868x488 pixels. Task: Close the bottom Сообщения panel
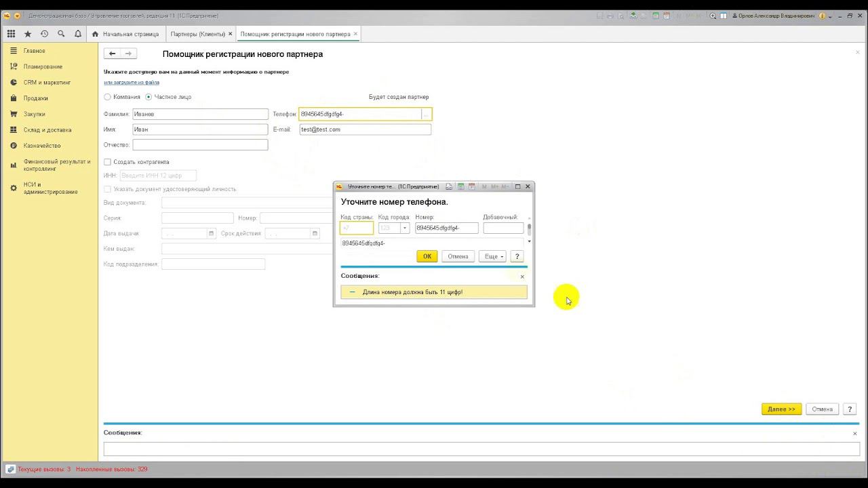(854, 433)
